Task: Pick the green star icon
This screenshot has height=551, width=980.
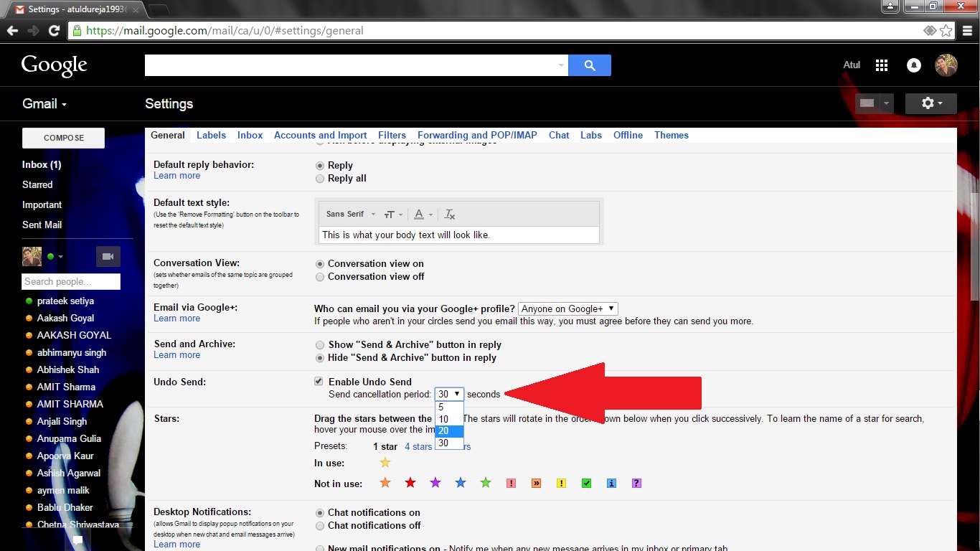Action: 486,483
